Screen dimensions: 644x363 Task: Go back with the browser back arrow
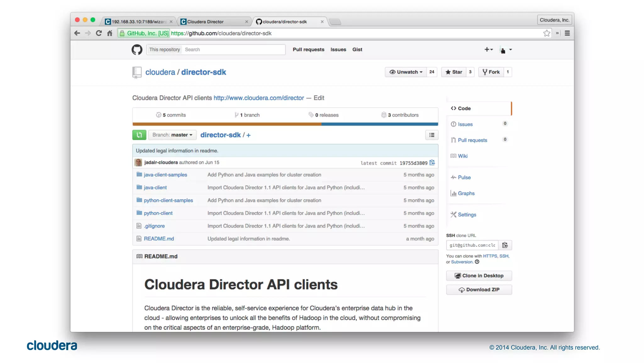coord(77,33)
